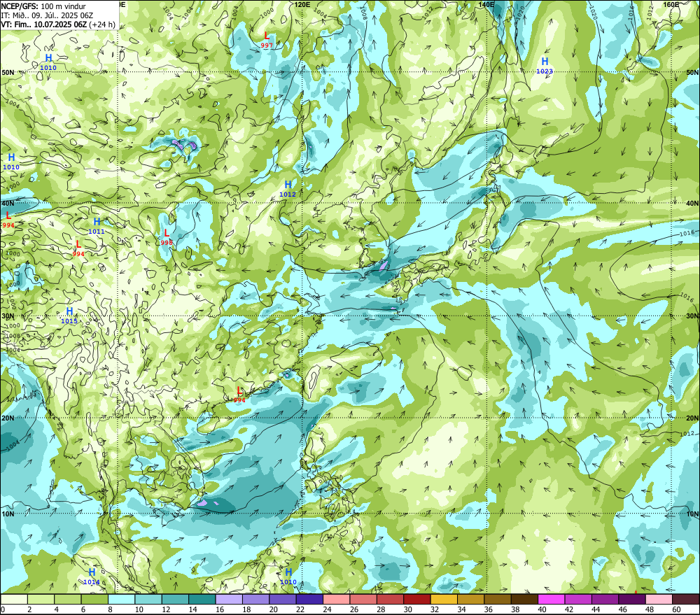Screen dimensions: 700x615
Task: Click the legend scale number 14
Action: (193, 609)
